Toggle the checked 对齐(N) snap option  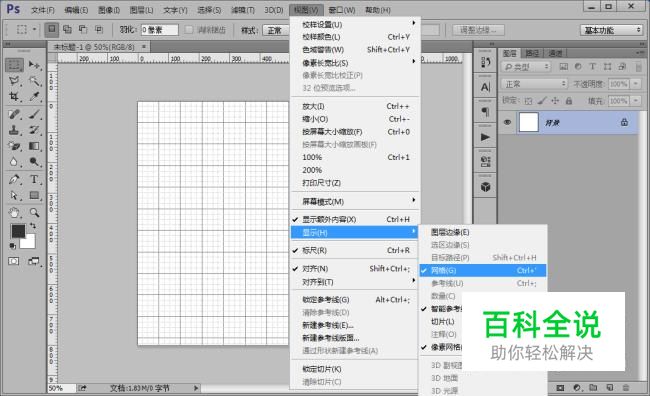coord(354,269)
